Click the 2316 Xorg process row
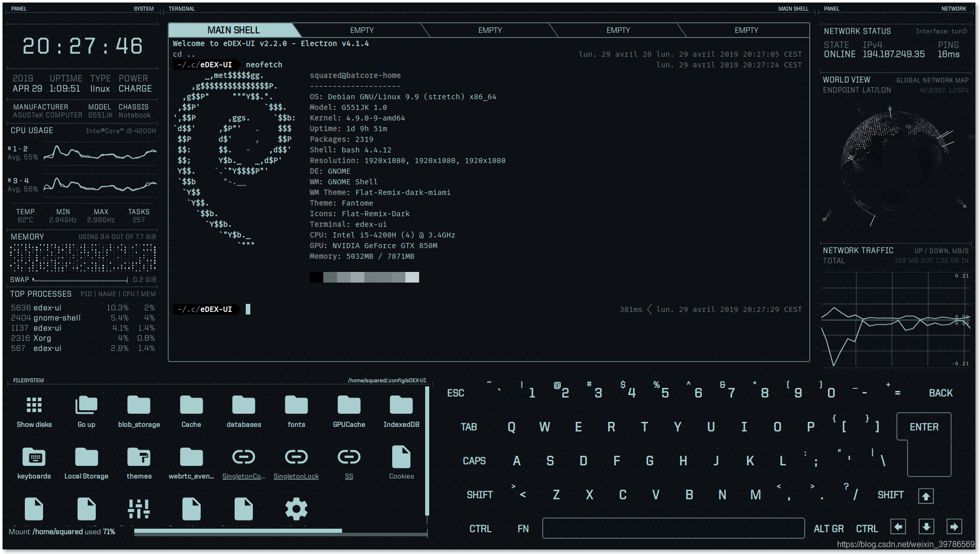The image size is (980, 554). coord(83,338)
